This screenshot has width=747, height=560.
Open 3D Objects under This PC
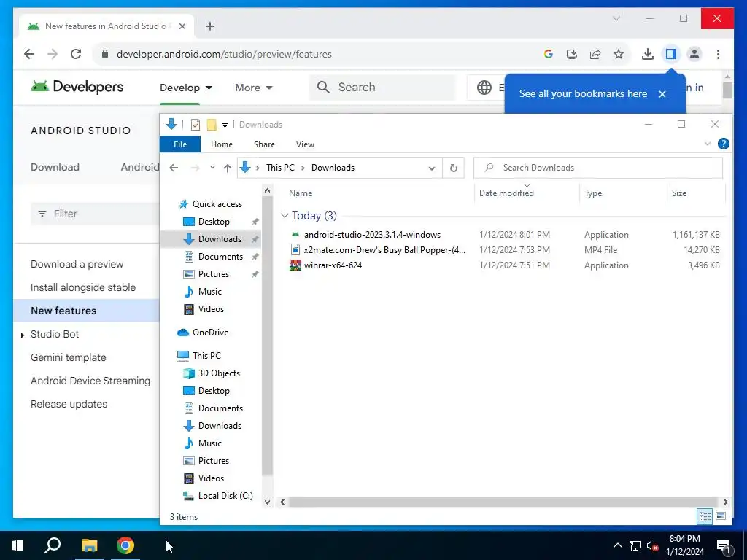[x=219, y=373]
